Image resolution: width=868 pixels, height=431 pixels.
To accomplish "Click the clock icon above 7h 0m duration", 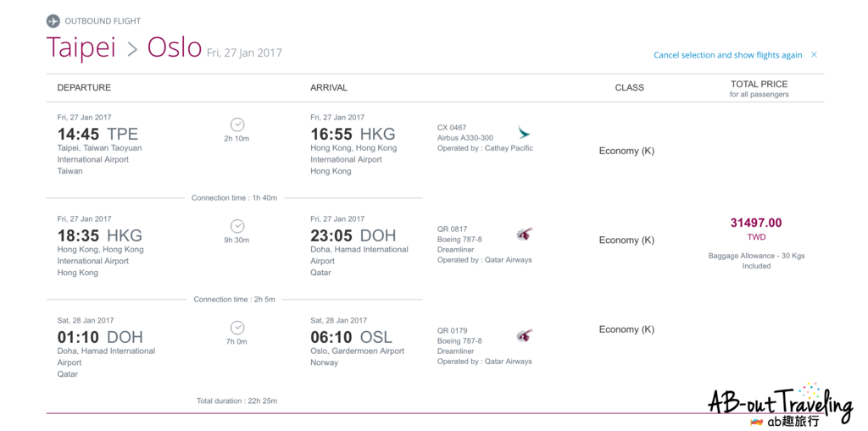I will (x=237, y=328).
